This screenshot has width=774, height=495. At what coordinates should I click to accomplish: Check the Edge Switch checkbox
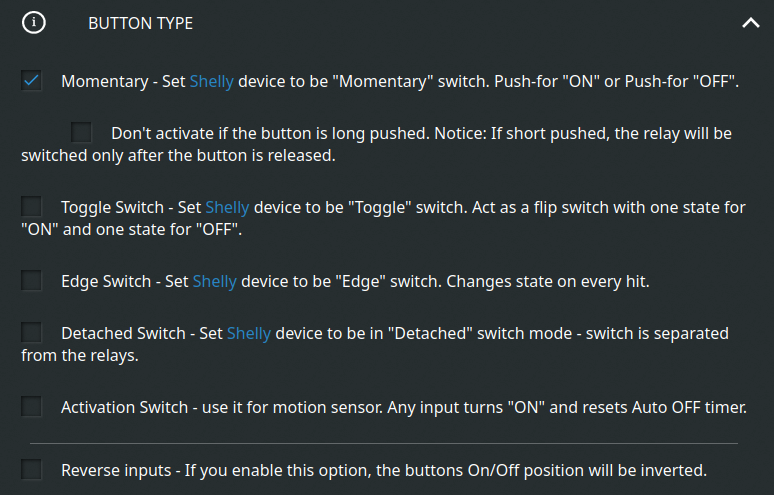[x=31, y=280]
